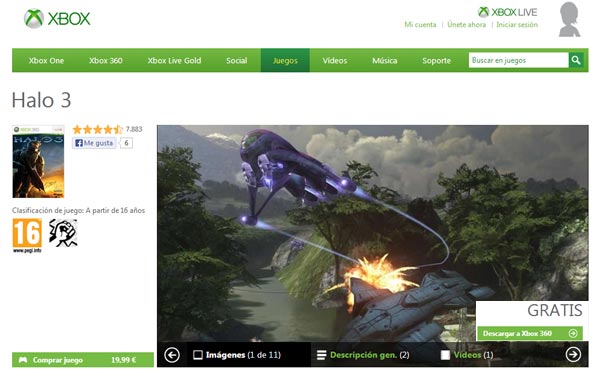Click the star rating for Halo 3
Image resolution: width=600 pixels, height=377 pixels.
coord(98,129)
